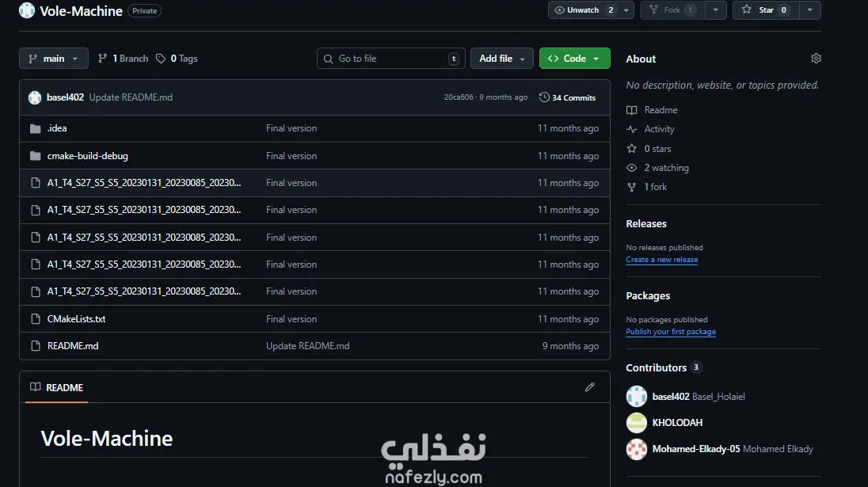Open the 0 Tags link

click(177, 58)
